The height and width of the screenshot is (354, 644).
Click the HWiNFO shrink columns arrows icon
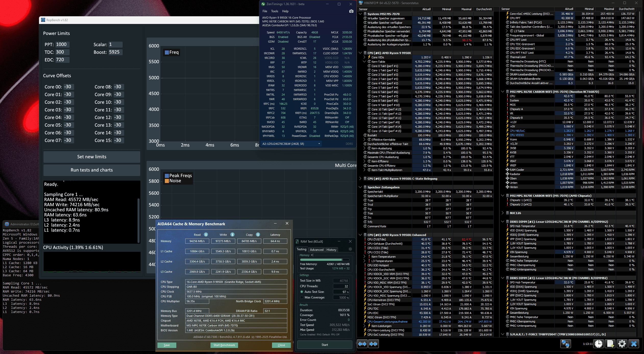click(373, 344)
